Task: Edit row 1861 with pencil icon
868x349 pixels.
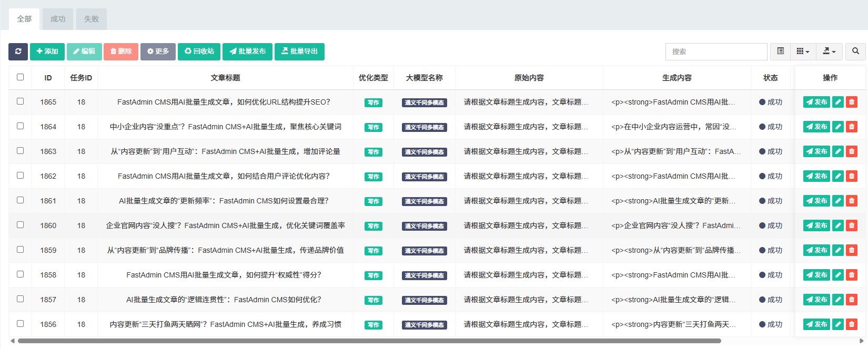Action: [838, 201]
